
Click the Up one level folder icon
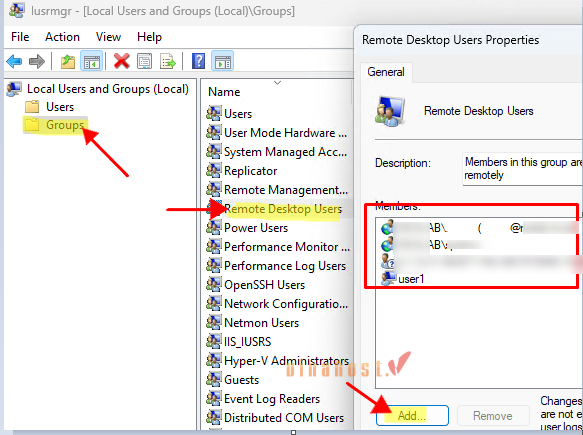coord(68,61)
